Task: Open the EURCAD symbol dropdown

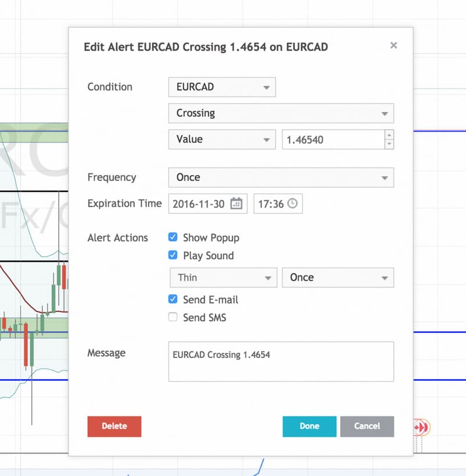Action: [x=221, y=87]
